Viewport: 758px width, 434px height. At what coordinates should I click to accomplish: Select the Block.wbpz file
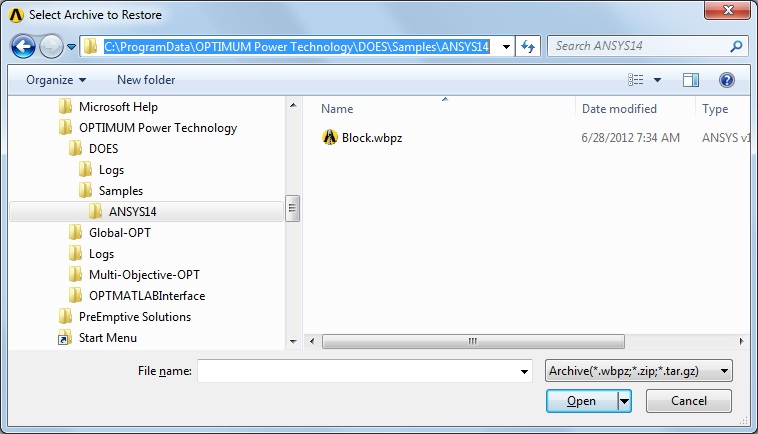coord(372,138)
